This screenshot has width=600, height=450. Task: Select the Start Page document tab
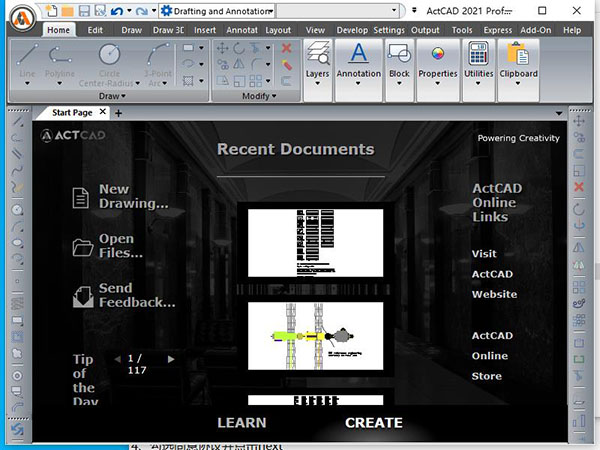pos(72,112)
